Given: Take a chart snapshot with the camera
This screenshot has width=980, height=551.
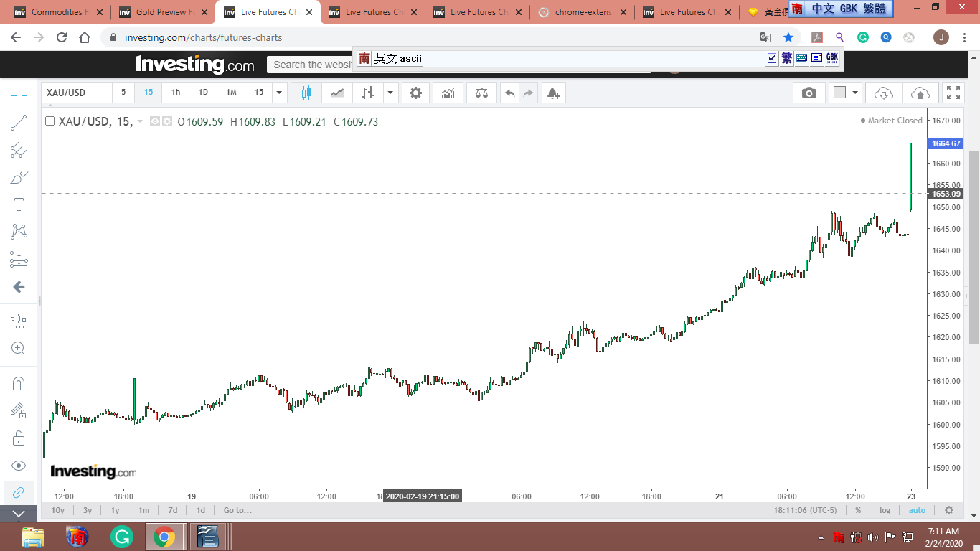Looking at the screenshot, I should [x=809, y=93].
